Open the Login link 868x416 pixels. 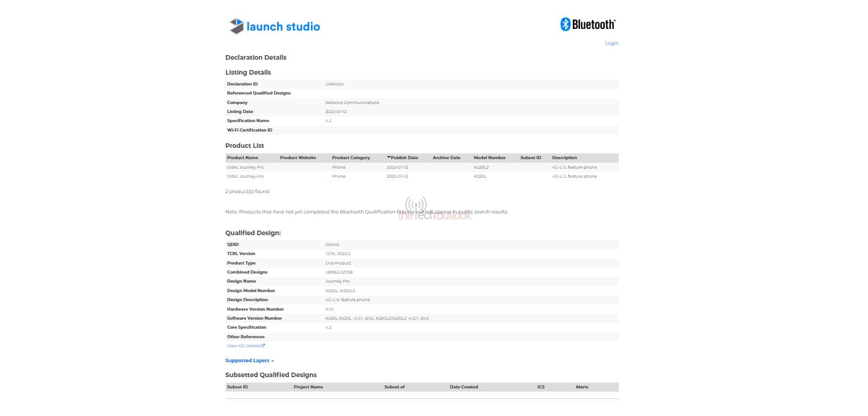click(x=612, y=43)
